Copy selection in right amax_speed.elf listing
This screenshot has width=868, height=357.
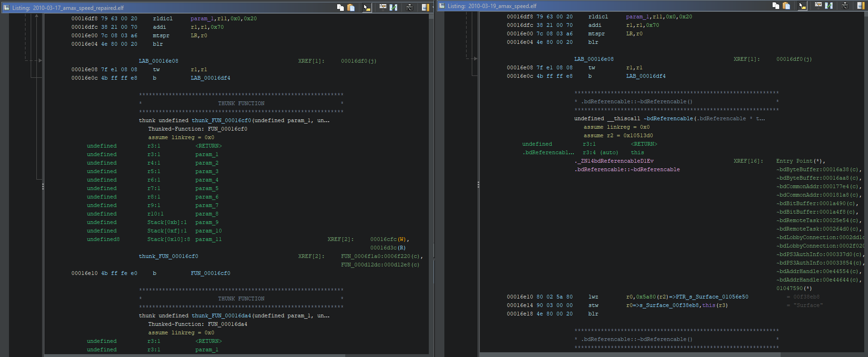[x=775, y=6]
